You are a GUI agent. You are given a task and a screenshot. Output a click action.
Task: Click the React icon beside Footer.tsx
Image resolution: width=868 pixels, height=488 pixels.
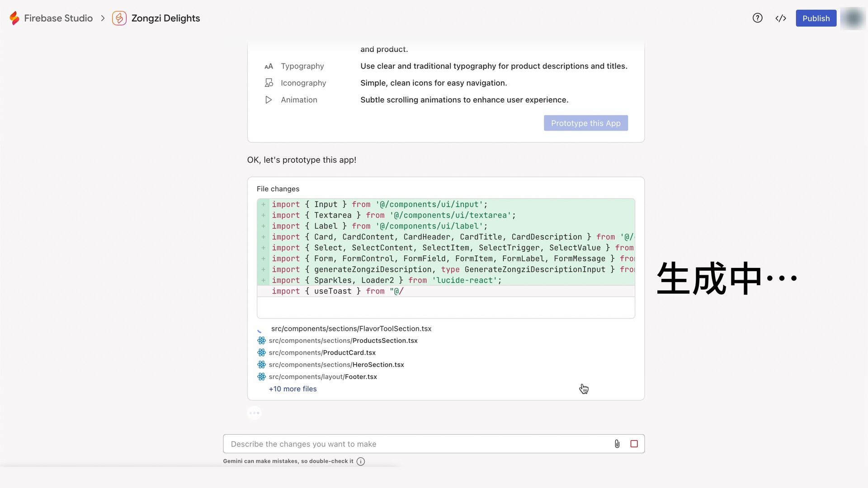[x=261, y=377]
